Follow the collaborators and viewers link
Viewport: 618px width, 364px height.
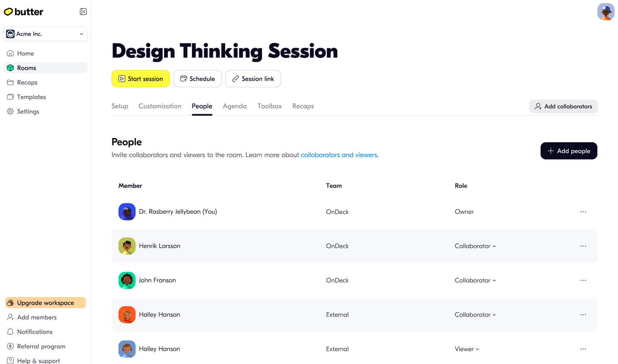tap(339, 155)
